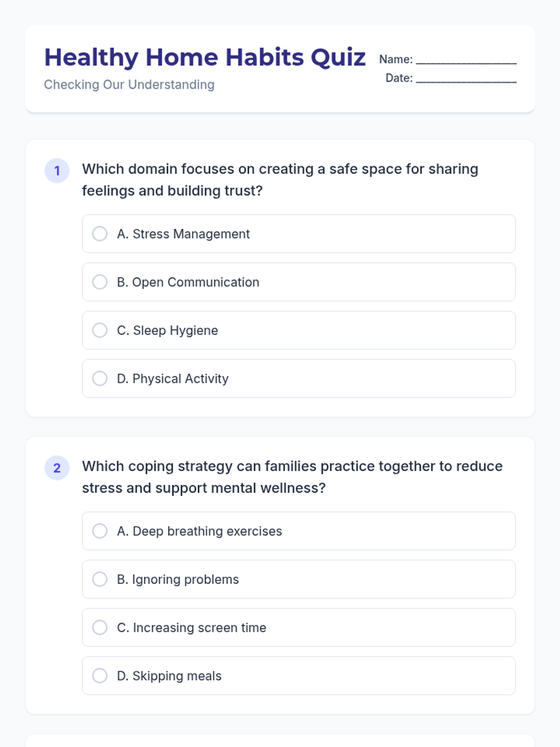Image resolution: width=560 pixels, height=747 pixels.
Task: Pick the Skipping meals radio button
Action: click(x=99, y=676)
